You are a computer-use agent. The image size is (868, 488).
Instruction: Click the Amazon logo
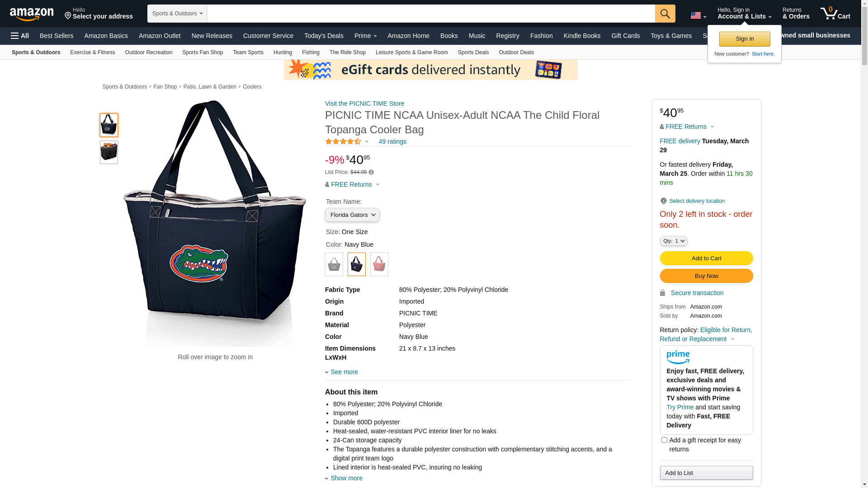[x=32, y=14]
